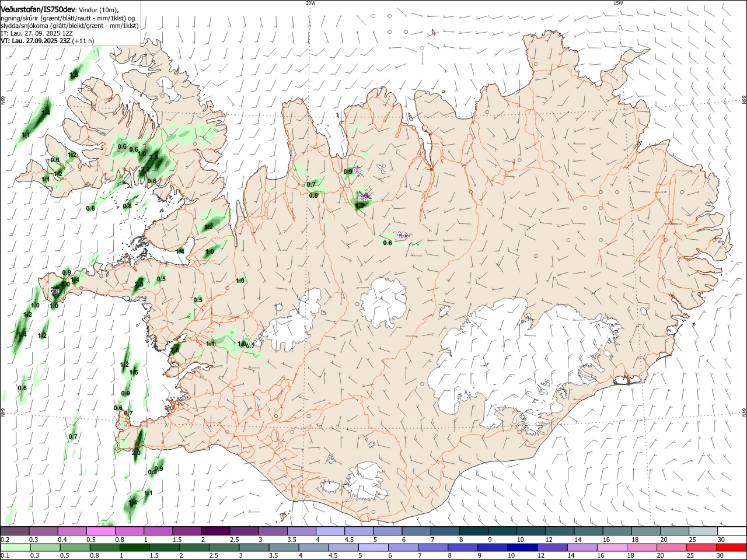Click the 15W longitude label
Viewport: 747px width, 560px height.
click(618, 3)
